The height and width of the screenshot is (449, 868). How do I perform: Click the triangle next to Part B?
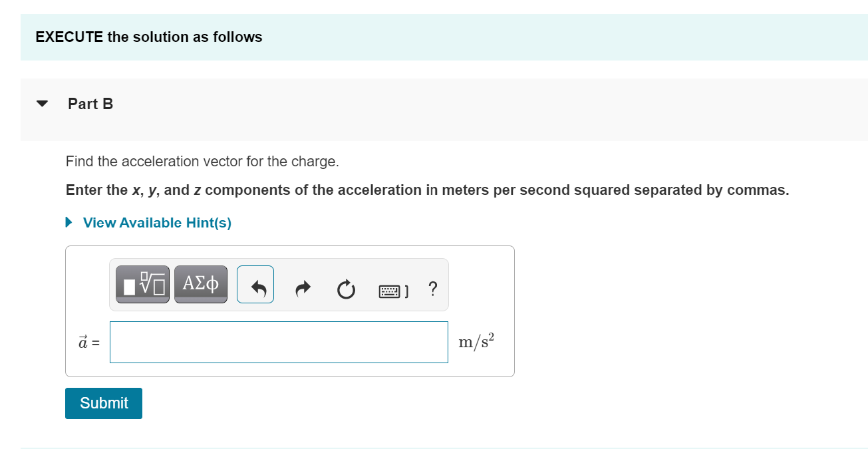(x=41, y=103)
